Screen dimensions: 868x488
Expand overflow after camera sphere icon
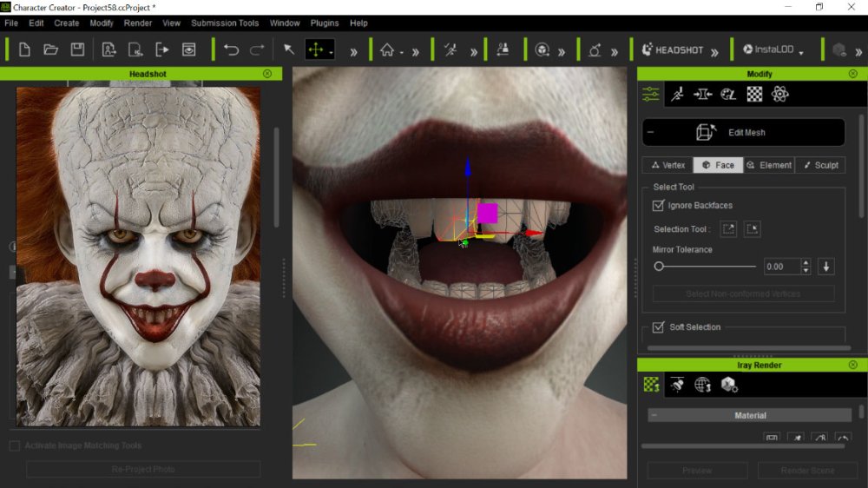[562, 53]
